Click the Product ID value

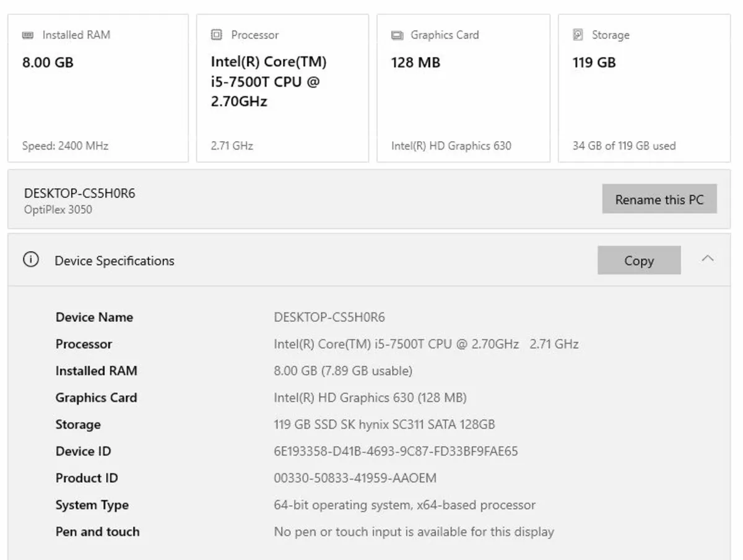[x=355, y=478]
